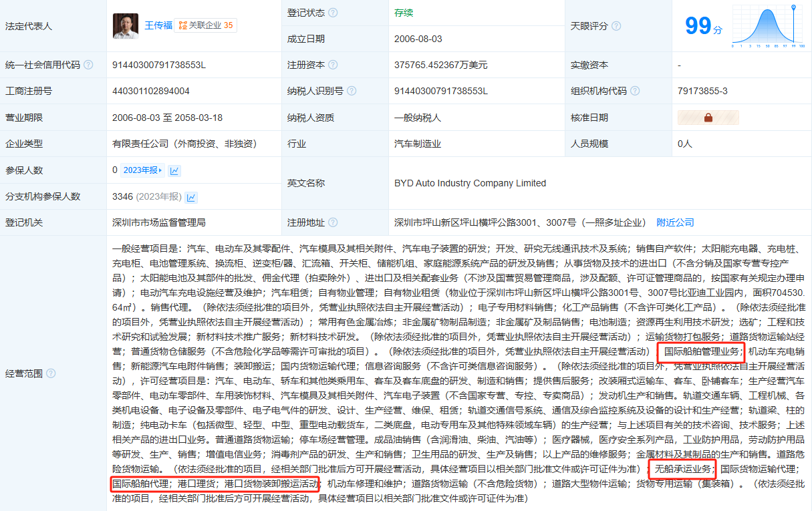Open the help icon next to 统一社会信用代码
The image size is (812, 511).
point(88,65)
